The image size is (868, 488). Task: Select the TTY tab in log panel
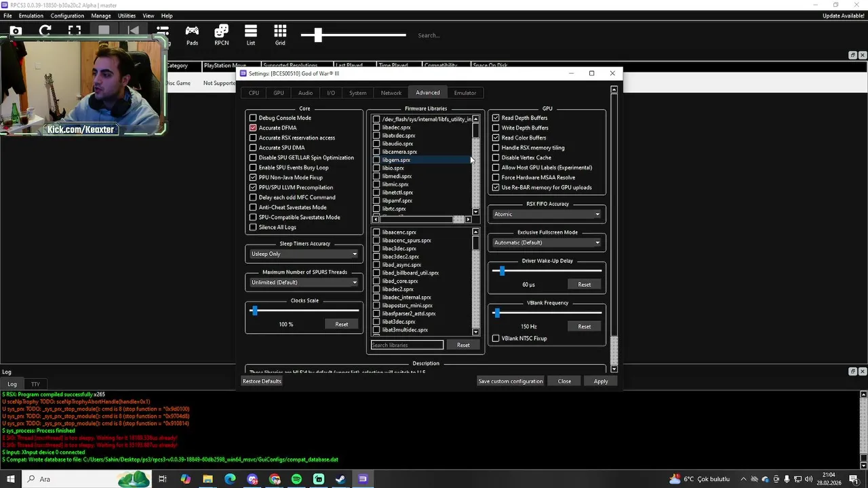[x=35, y=384]
